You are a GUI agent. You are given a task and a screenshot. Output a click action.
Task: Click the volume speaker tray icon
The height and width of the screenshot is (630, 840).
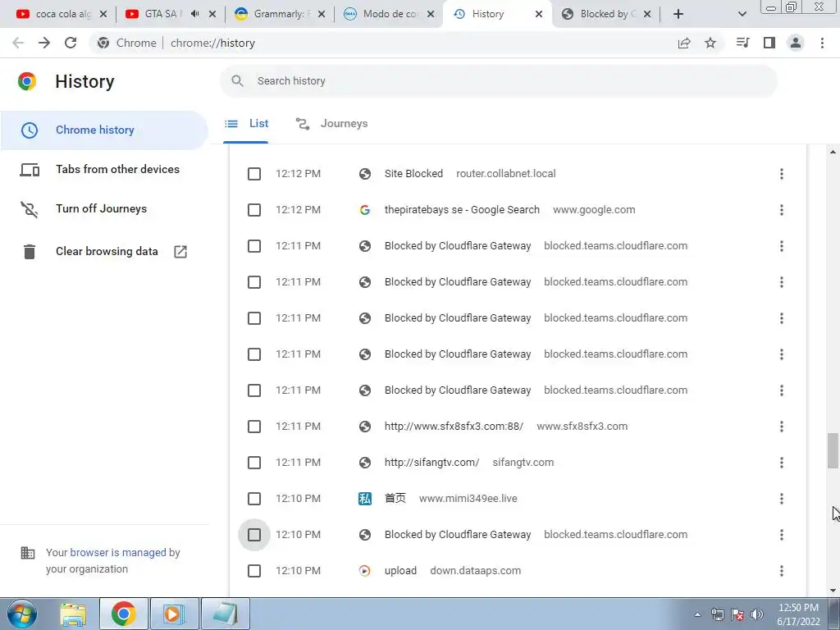pos(757,614)
